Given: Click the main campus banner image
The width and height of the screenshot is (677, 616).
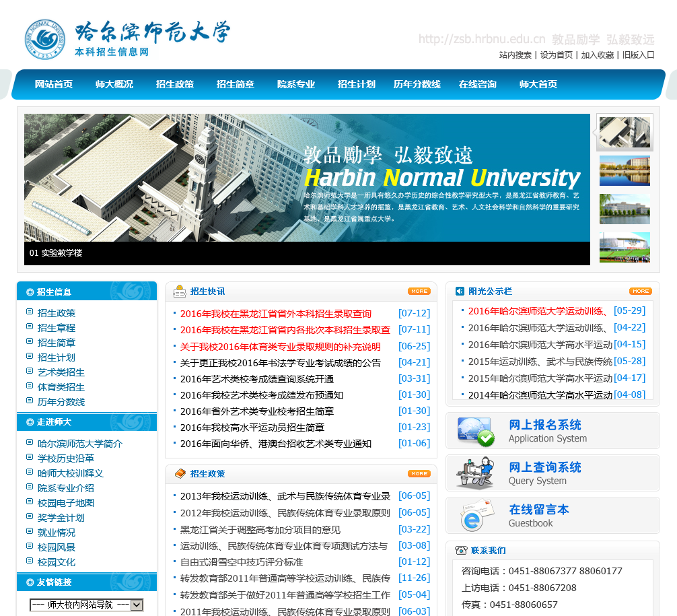Looking at the screenshot, I should point(307,178).
